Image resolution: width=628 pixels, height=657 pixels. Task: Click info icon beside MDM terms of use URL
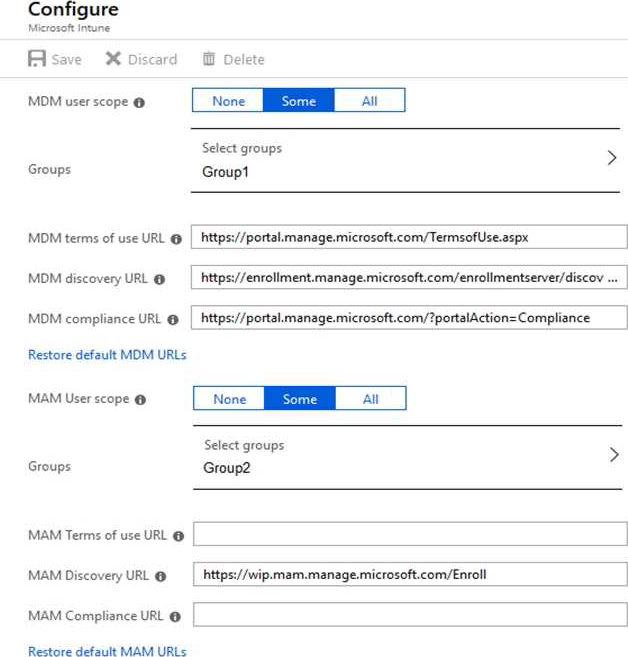pos(176,239)
